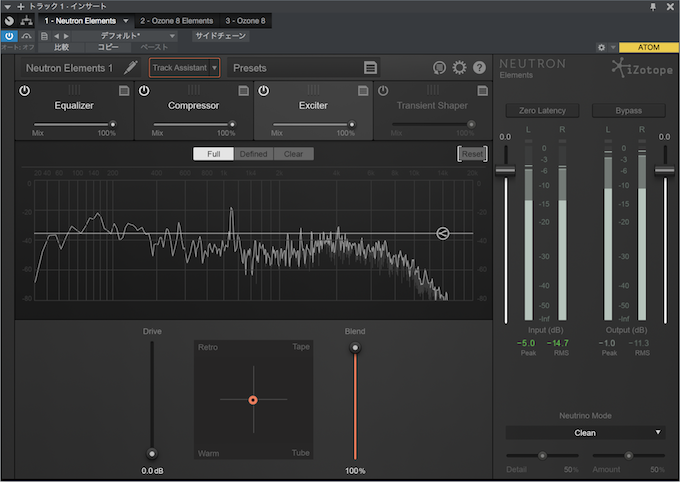Open the Presets browser list icon
Viewport: 680px width, 482px height.
(370, 68)
